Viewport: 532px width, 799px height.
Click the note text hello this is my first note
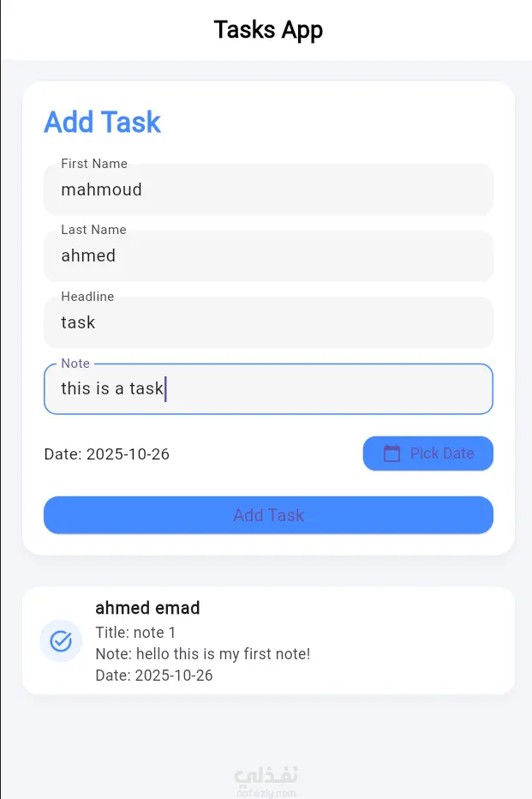[x=186, y=653]
